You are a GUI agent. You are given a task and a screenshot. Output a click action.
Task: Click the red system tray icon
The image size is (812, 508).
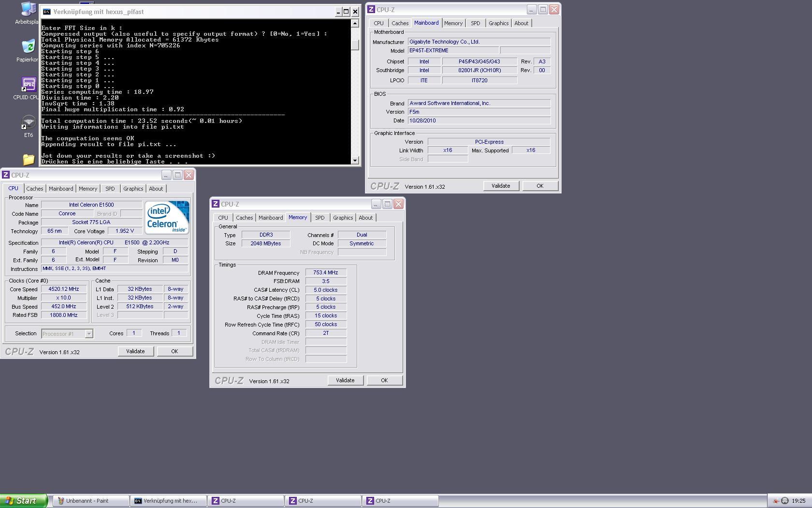pyautogui.click(x=776, y=501)
